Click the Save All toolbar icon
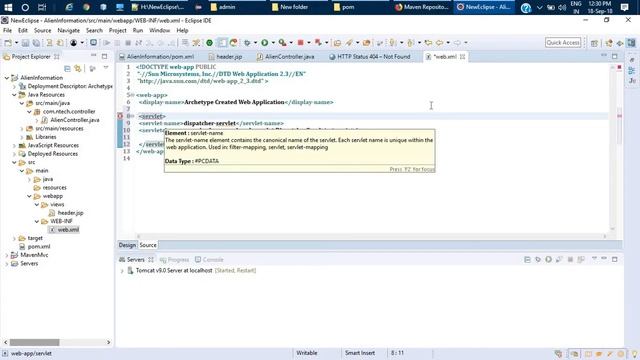This screenshot has width=640, height=360. (x=36, y=43)
